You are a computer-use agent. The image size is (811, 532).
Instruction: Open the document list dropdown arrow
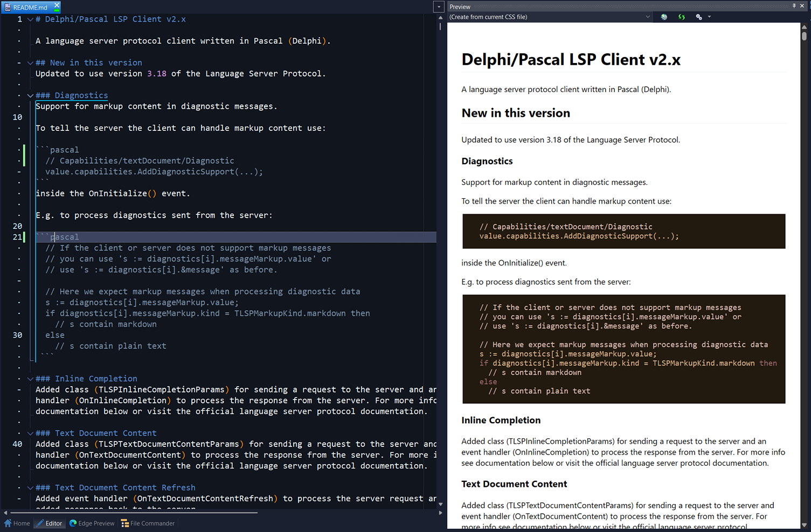coord(439,7)
